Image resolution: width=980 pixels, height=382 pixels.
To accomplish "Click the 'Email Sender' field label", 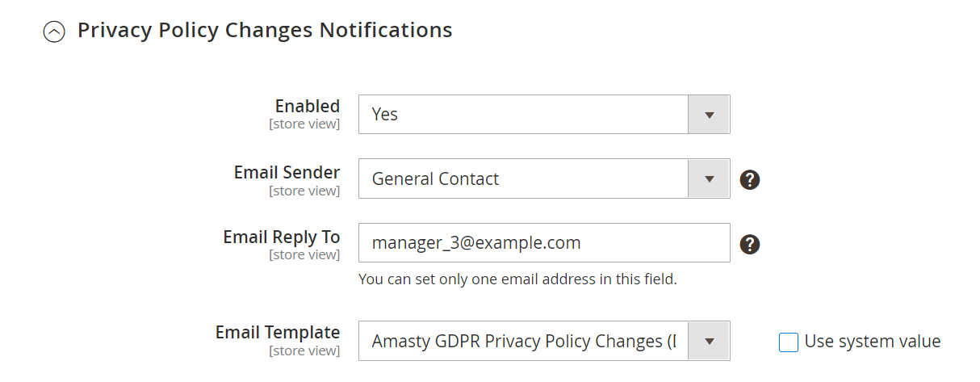I will click(287, 172).
